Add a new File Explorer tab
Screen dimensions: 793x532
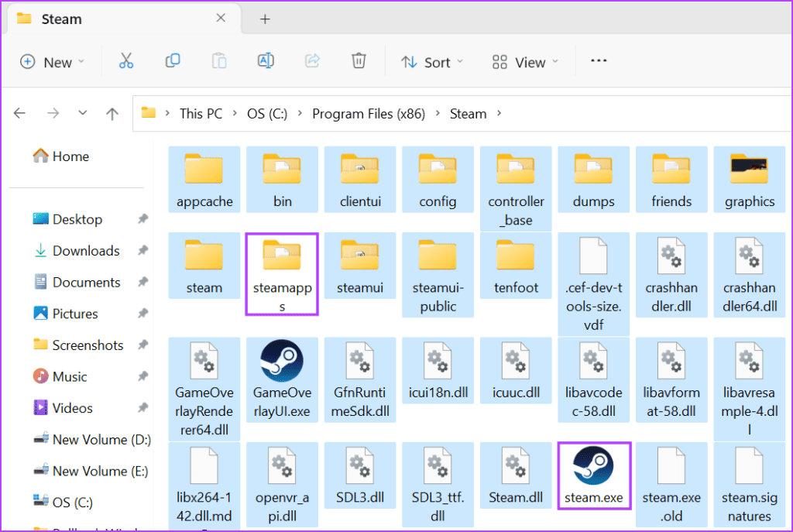click(265, 19)
